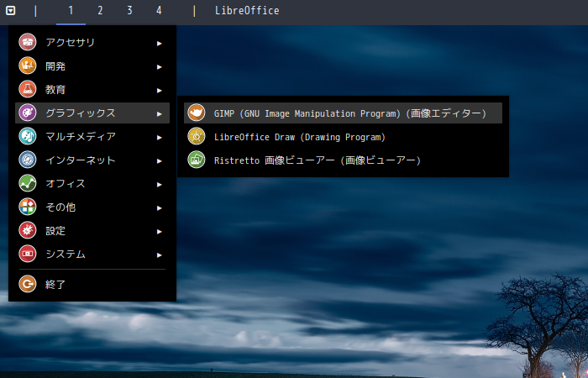Click the LibreOffice window title in panel
This screenshot has height=378, width=588.
(x=247, y=11)
